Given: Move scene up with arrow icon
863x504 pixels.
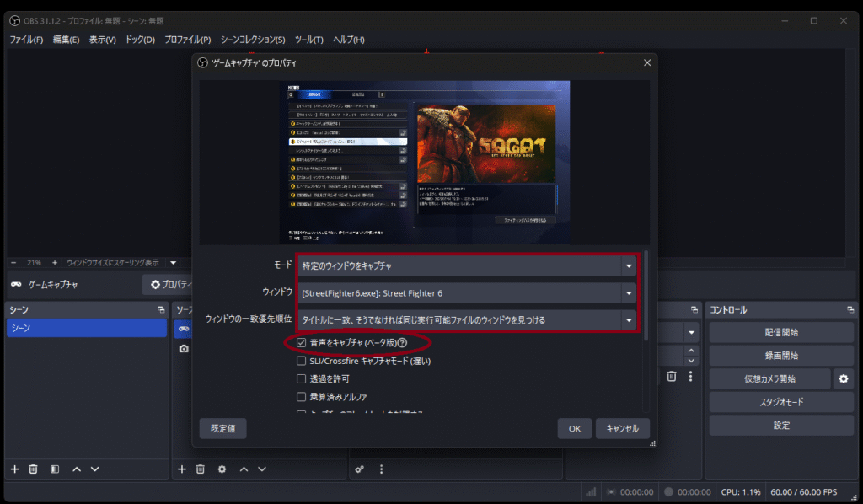Looking at the screenshot, I should [77, 469].
